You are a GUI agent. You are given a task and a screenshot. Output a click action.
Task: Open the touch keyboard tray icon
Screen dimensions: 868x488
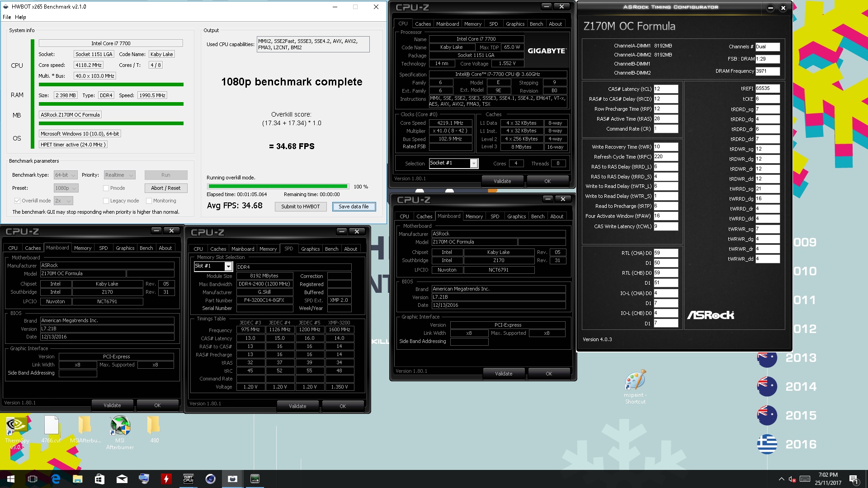(x=805, y=479)
